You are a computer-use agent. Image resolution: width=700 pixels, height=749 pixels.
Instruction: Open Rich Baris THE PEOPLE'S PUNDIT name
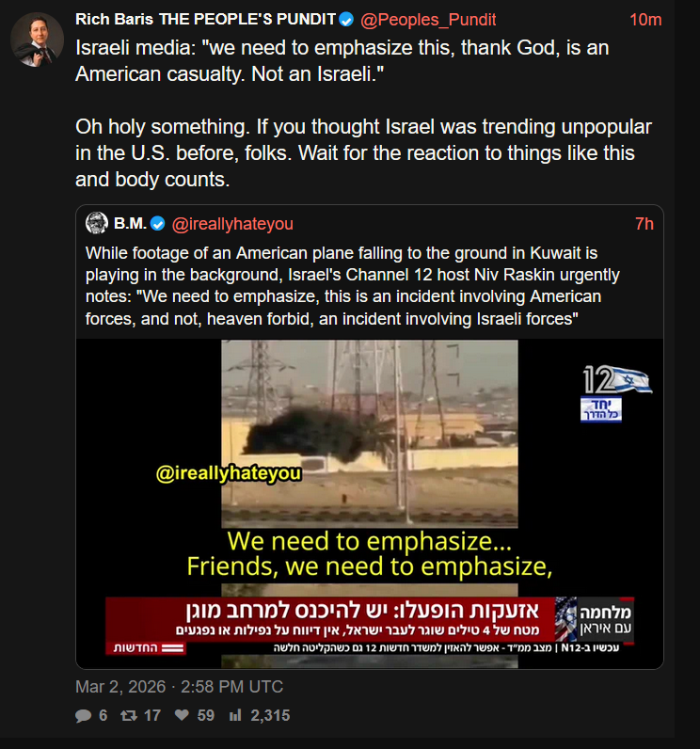pyautogui.click(x=206, y=19)
